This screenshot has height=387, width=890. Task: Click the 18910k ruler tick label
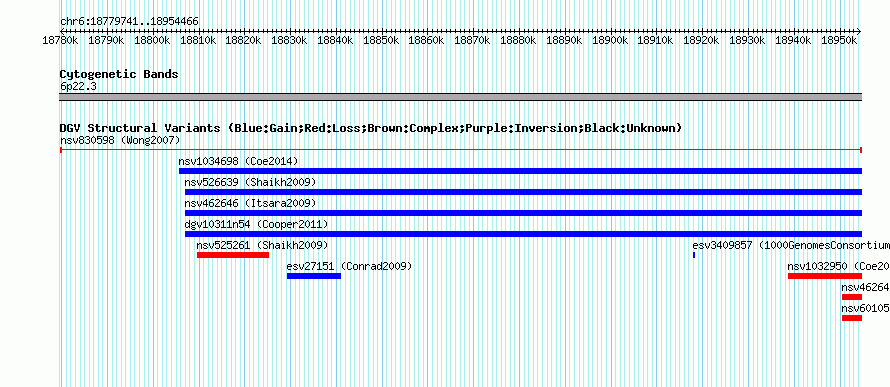pos(656,41)
